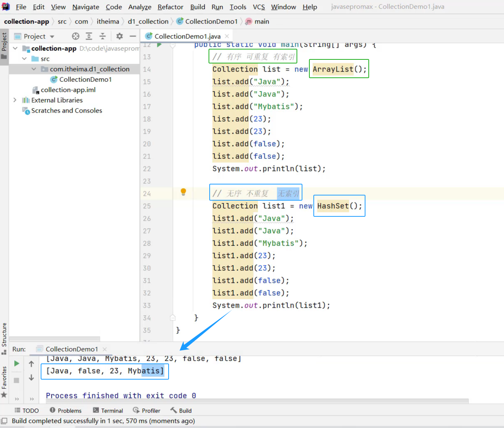
Task: Click the tool window quick access icon in status bar
Action: point(4,421)
